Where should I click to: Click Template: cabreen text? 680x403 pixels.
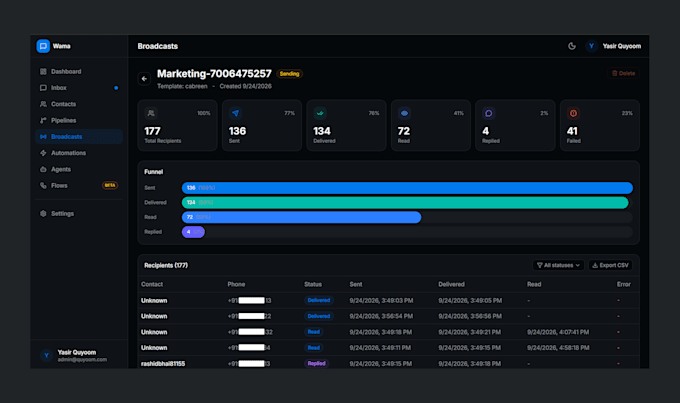click(x=182, y=86)
